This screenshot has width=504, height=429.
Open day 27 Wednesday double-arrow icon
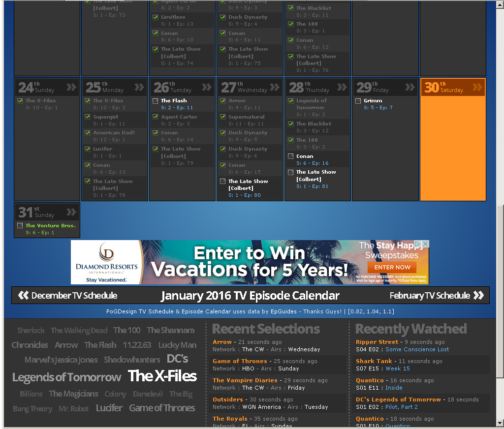coord(275,87)
